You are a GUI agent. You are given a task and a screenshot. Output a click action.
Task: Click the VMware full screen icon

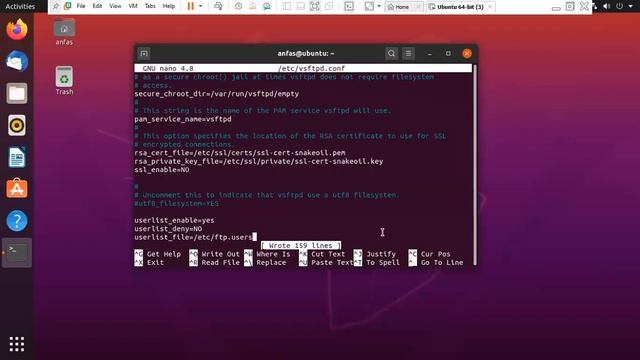[315, 6]
